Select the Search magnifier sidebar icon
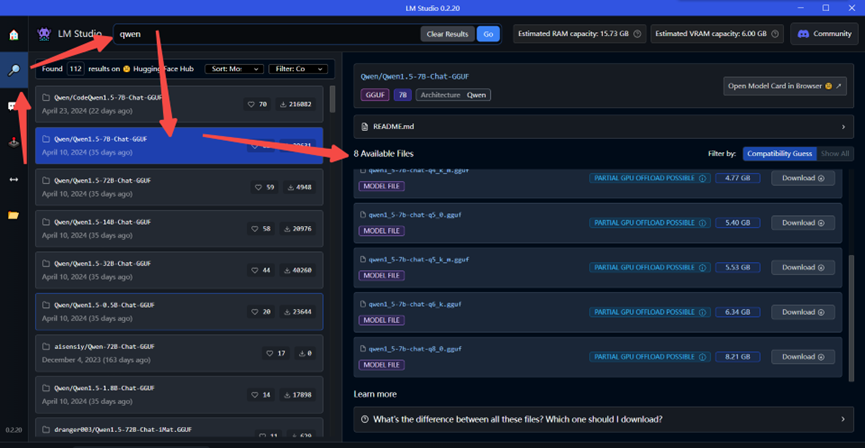The image size is (865, 448). point(13,70)
